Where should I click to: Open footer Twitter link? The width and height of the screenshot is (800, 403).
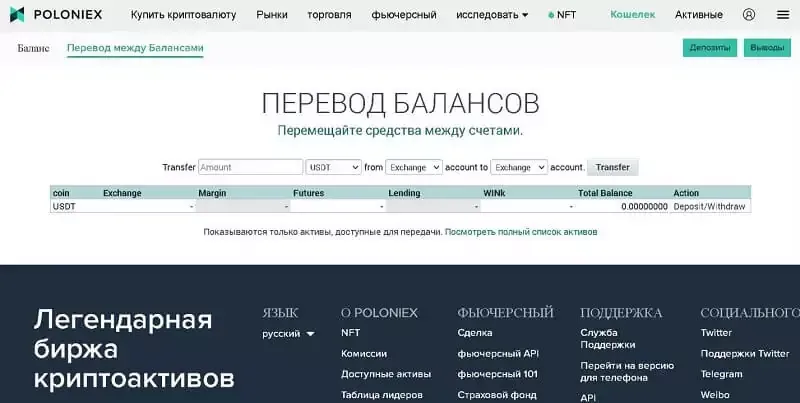pyautogui.click(x=716, y=333)
